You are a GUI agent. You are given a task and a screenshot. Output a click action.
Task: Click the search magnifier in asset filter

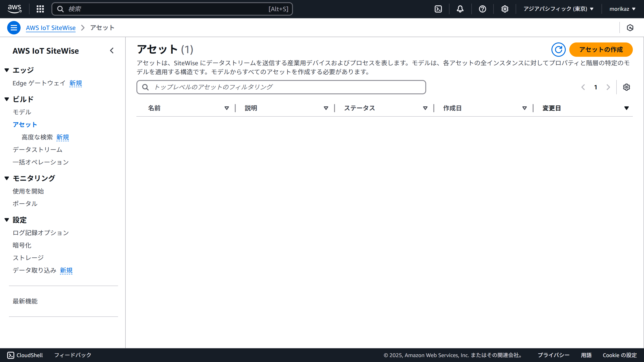point(146,87)
